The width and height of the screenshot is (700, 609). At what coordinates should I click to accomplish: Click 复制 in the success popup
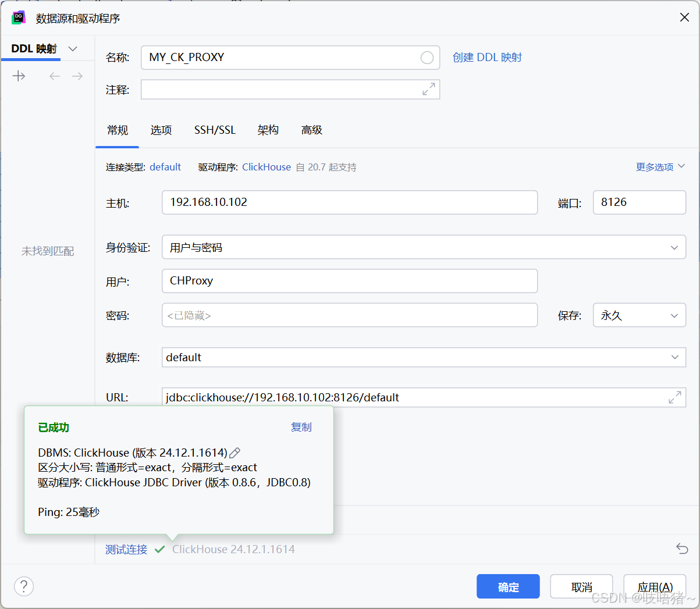[x=301, y=427]
